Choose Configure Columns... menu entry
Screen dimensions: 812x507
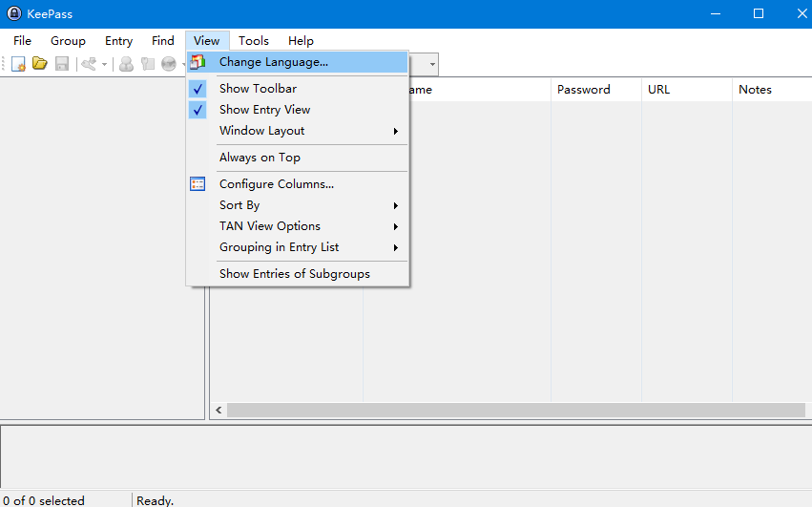298,184
